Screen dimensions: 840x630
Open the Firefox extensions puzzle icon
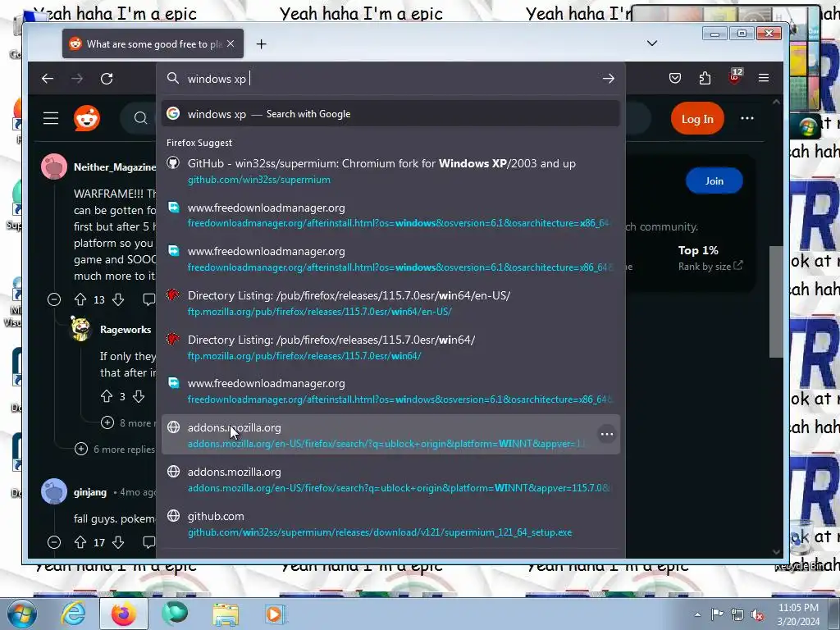click(705, 78)
